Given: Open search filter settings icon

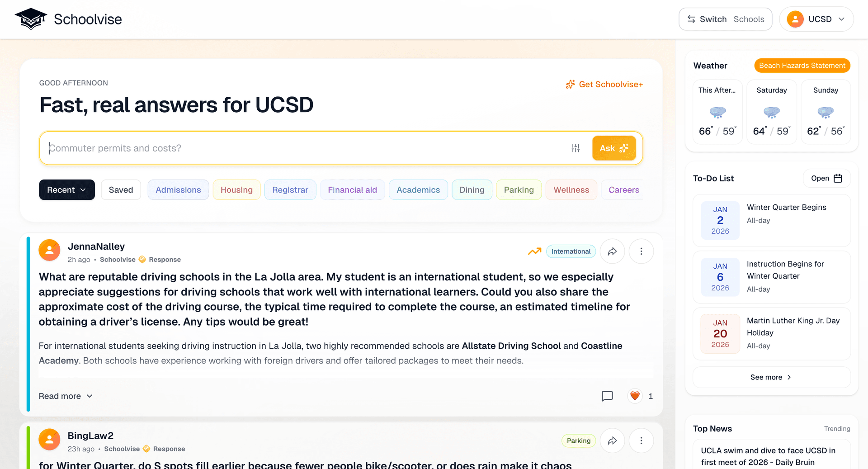Looking at the screenshot, I should [x=576, y=148].
